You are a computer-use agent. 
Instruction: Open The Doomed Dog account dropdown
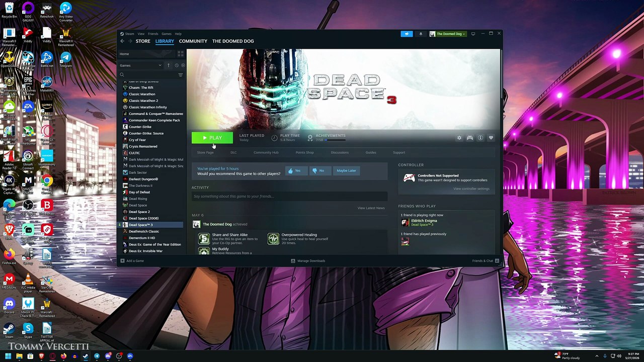pos(447,34)
